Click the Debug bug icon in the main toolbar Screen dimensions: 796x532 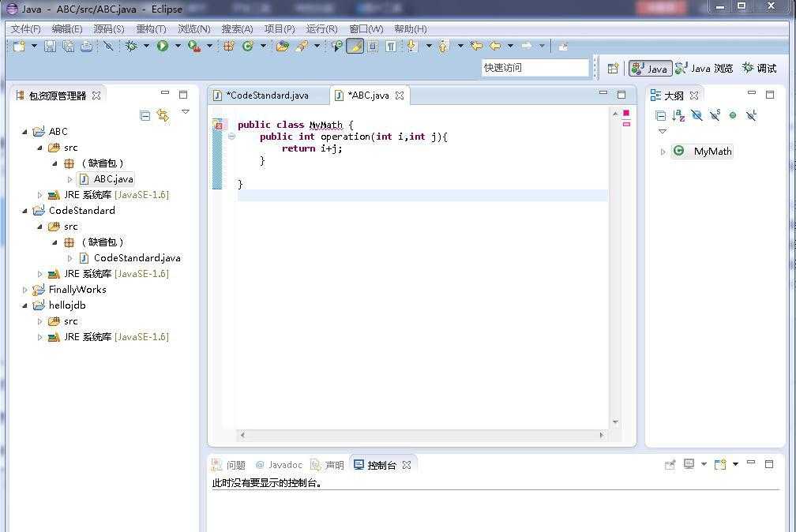[131, 47]
